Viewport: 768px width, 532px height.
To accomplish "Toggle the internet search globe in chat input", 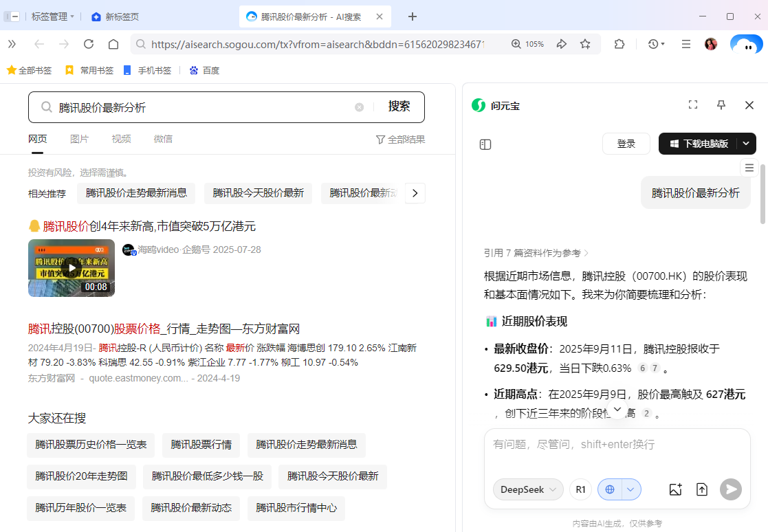I will point(609,489).
